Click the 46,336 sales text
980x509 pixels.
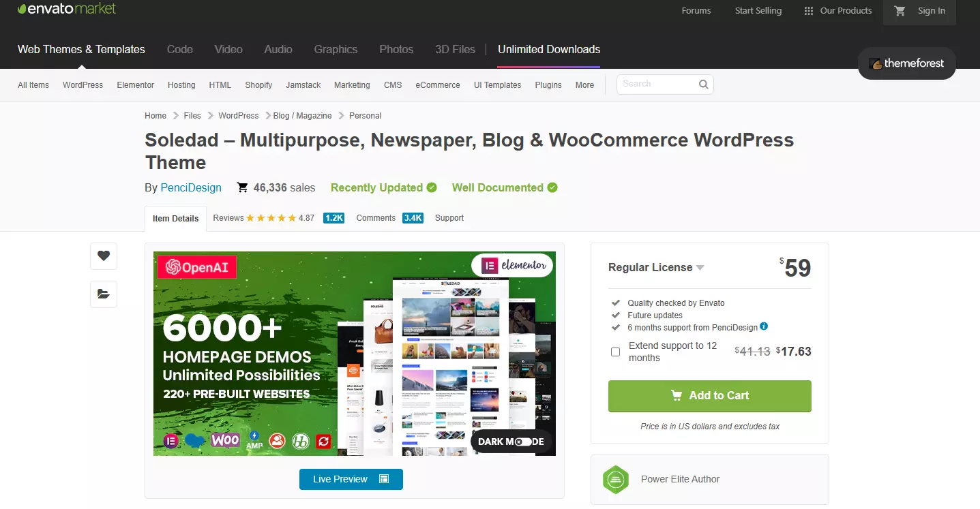(x=284, y=187)
